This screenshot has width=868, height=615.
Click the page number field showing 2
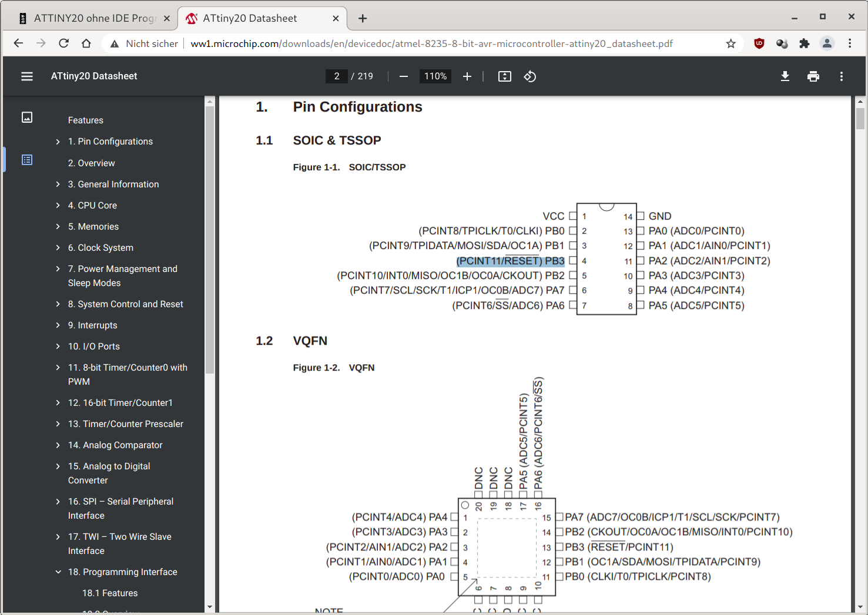(337, 76)
